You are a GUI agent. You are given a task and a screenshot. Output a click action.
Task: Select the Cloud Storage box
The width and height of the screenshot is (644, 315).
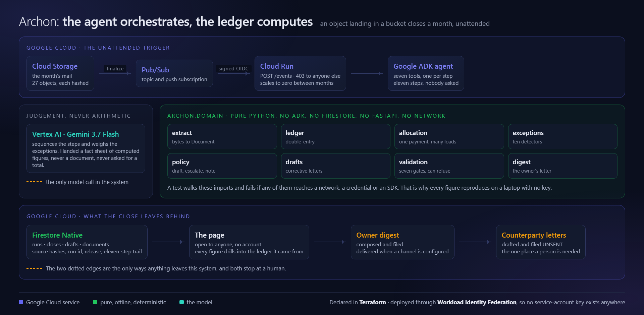click(60, 73)
